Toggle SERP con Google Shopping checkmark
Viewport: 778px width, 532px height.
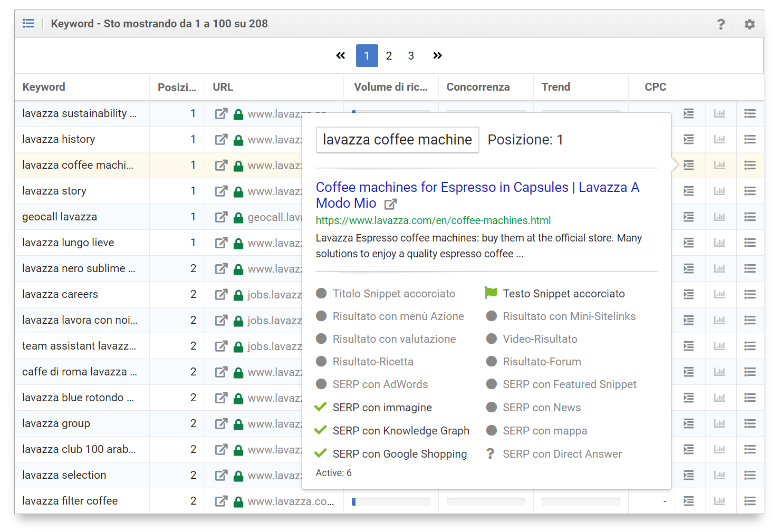[321, 453]
